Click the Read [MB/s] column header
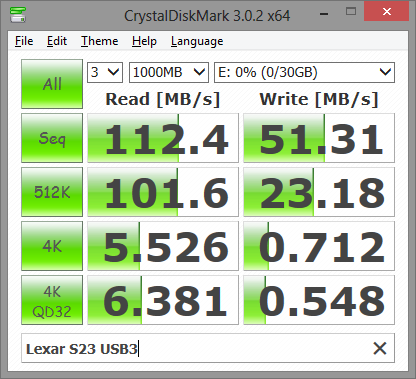This screenshot has width=416, height=379. (163, 99)
